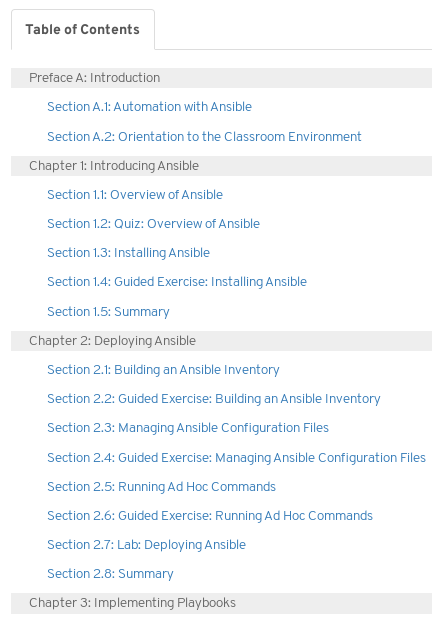Viewport: 432px width, 618px height.
Task: Switch to the Table of Contents tab
Action: [83, 30]
